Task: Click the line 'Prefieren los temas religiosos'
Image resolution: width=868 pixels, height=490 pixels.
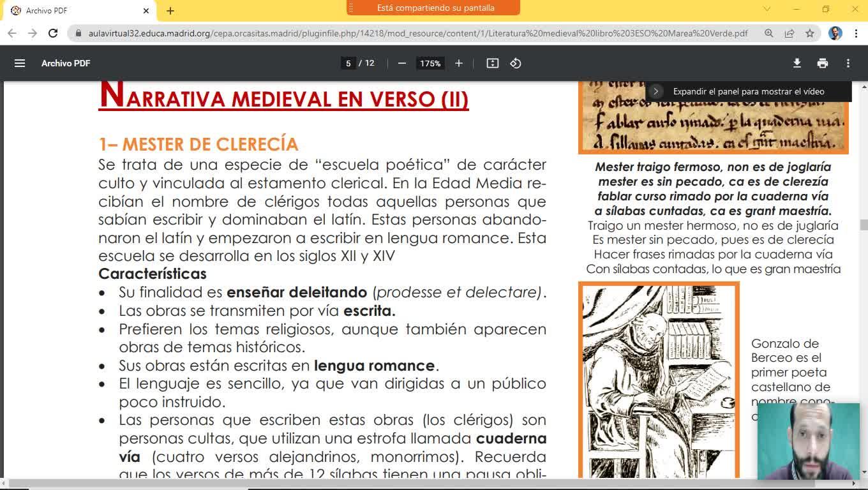Action: (333, 329)
